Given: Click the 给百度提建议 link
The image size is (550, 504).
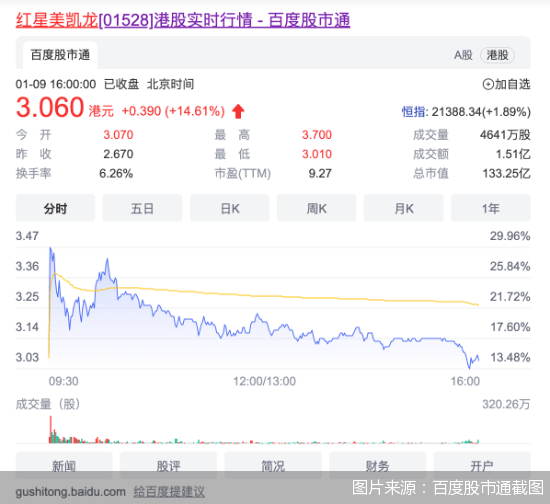Looking at the screenshot, I should [169, 492].
